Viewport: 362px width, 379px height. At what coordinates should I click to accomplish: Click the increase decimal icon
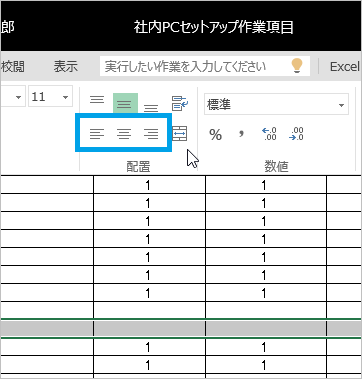click(269, 134)
